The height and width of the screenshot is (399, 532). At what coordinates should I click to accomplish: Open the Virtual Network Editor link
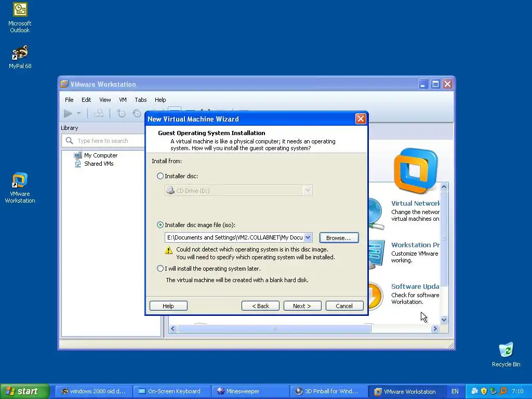coord(415,203)
